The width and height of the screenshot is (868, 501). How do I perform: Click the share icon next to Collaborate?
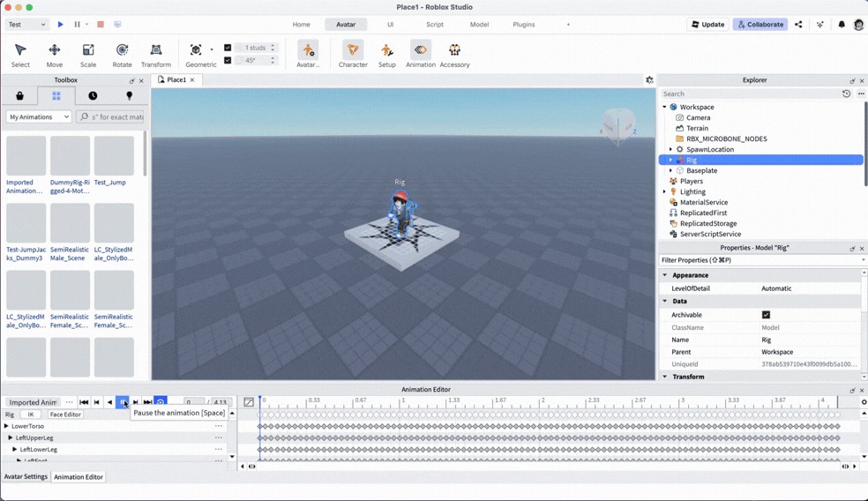[x=798, y=25]
